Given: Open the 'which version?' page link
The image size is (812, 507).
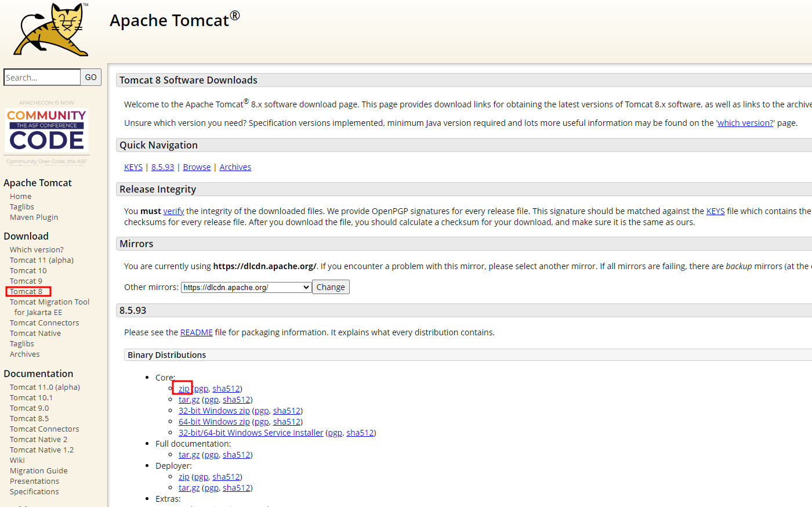Looking at the screenshot, I should [x=745, y=123].
